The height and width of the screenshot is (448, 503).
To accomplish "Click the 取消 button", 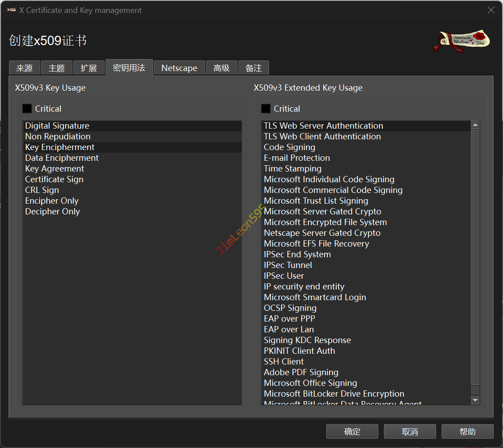I will (x=410, y=431).
